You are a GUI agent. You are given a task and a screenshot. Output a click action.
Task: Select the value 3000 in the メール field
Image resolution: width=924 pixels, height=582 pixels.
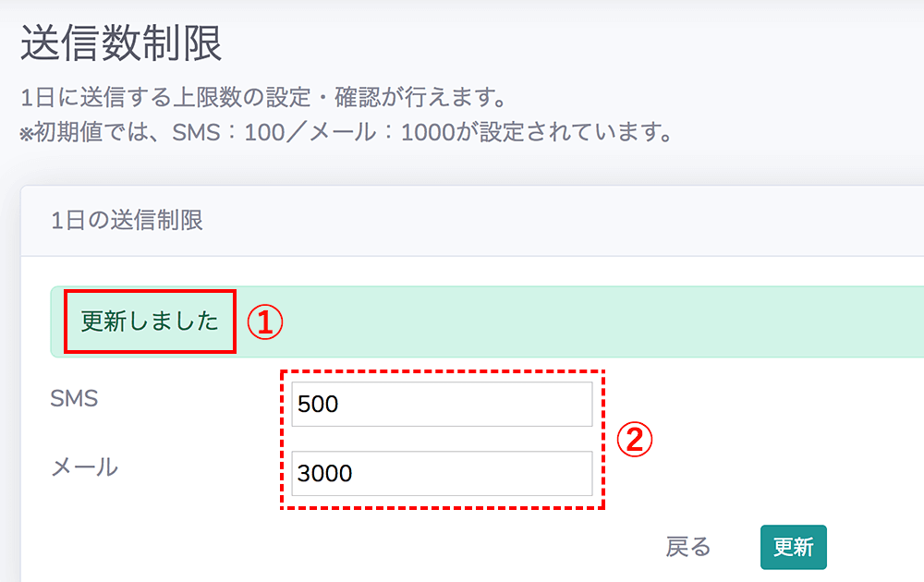click(x=322, y=473)
